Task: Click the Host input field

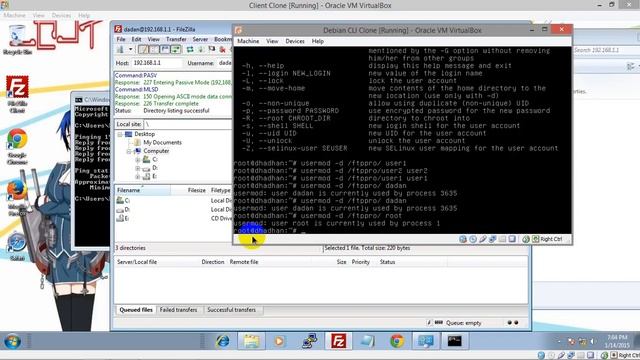Action: tap(157, 63)
